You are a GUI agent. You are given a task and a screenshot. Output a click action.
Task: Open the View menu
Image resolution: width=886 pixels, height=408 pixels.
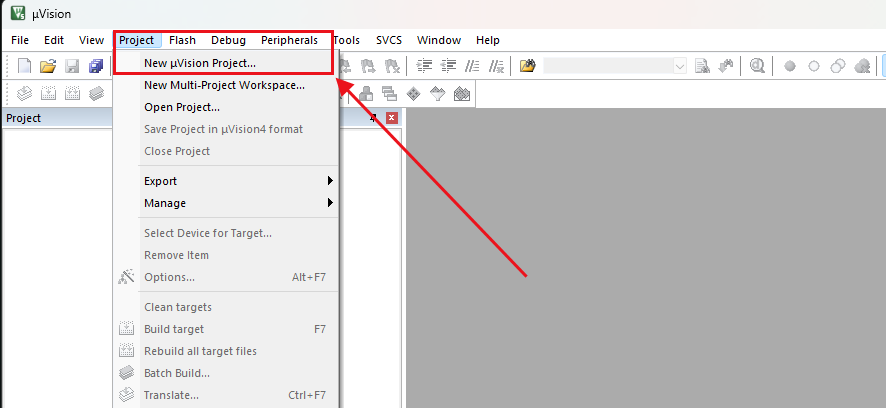[92, 40]
